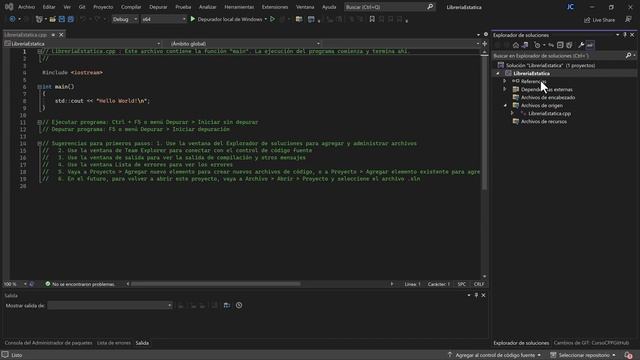Open the Archivo menu
Viewport: 640px width, 360px height.
tap(27, 7)
